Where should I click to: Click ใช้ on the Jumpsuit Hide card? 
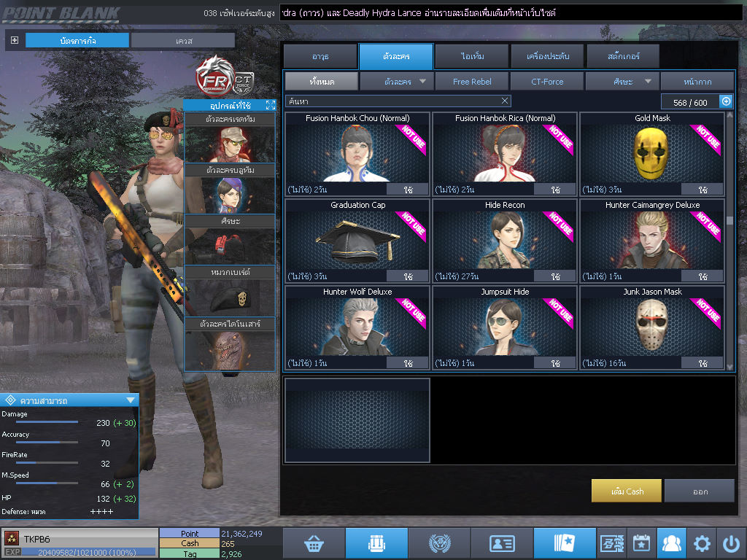click(555, 363)
